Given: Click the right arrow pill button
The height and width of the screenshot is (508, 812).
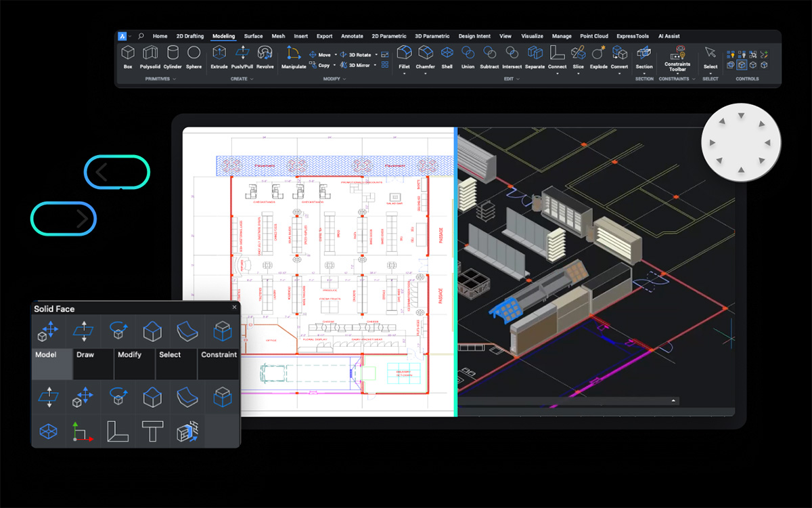Looking at the screenshot, I should (x=64, y=219).
